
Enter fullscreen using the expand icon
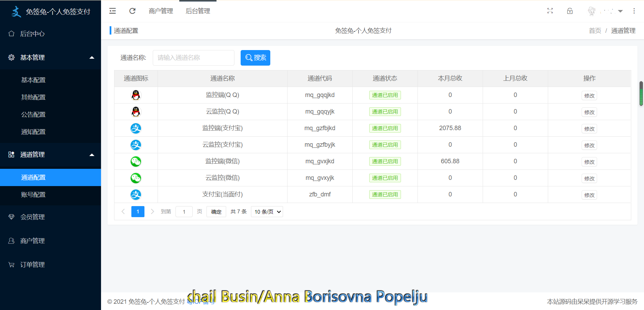(550, 11)
